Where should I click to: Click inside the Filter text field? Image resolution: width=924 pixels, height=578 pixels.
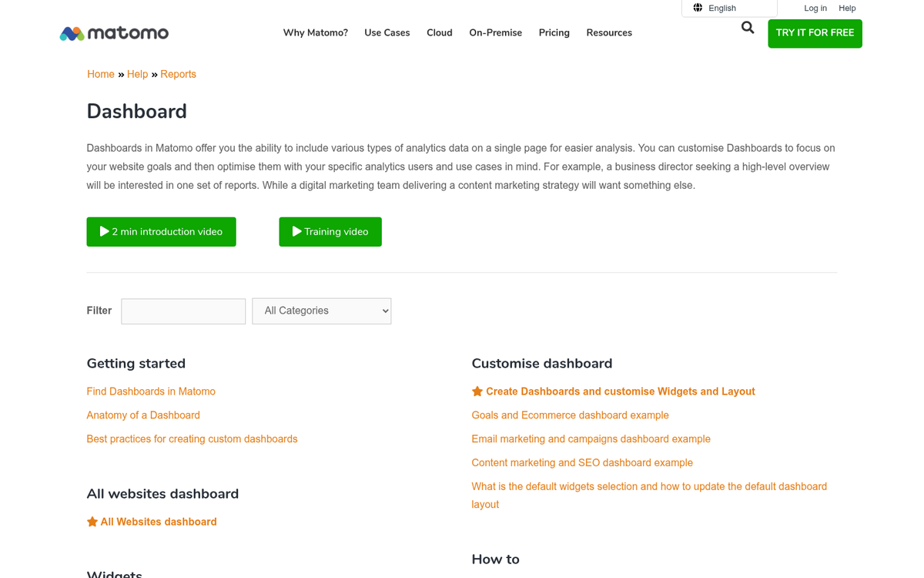coord(182,311)
